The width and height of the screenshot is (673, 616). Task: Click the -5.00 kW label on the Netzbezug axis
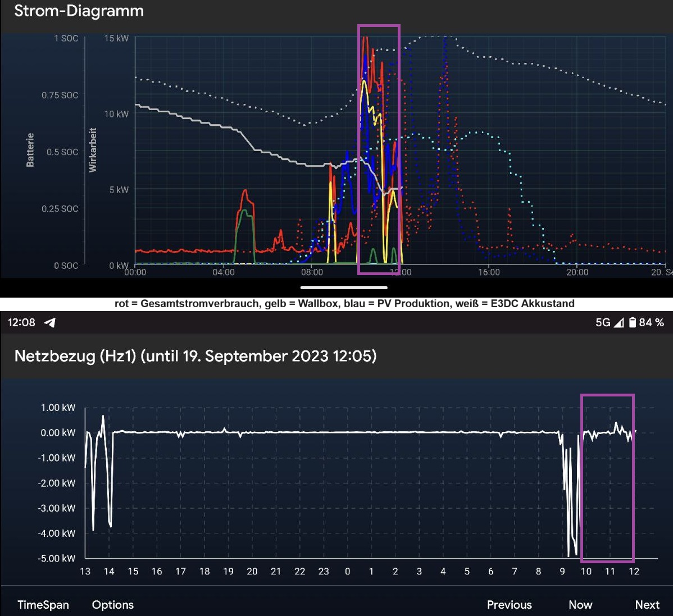tap(57, 558)
